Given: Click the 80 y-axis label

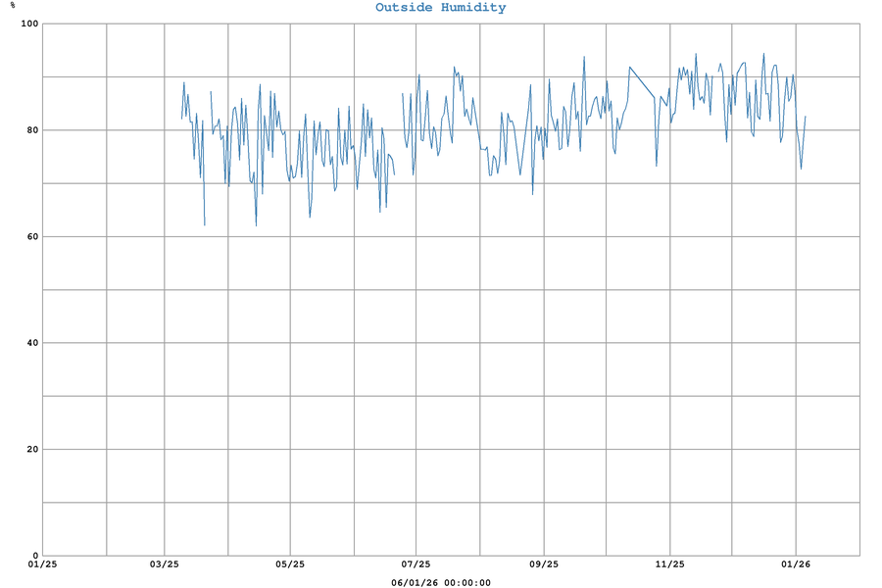Looking at the screenshot, I should coord(30,130).
